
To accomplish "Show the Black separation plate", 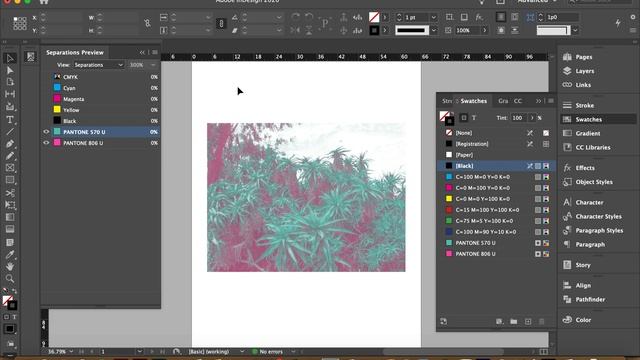I will [46, 121].
